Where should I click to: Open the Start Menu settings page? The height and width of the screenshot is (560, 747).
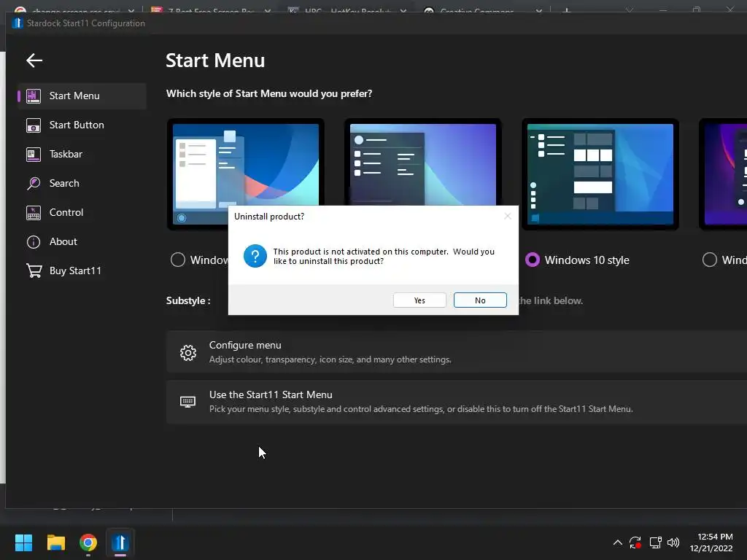click(82, 96)
